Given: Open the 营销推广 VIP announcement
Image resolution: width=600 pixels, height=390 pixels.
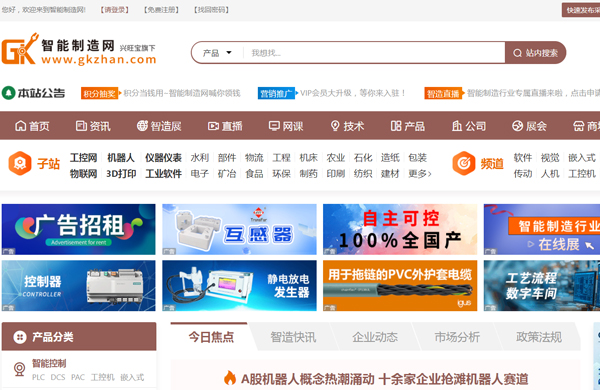Looking at the screenshot, I should tap(332, 93).
